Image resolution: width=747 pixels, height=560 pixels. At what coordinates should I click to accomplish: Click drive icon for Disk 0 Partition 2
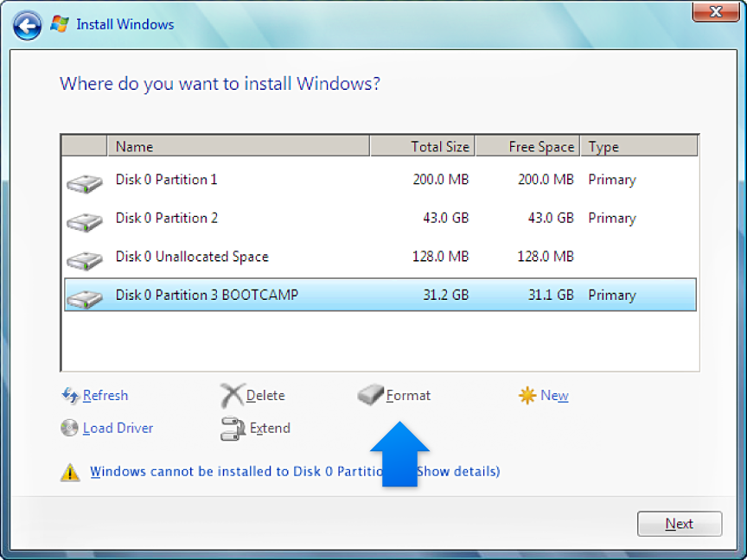pos(85,222)
